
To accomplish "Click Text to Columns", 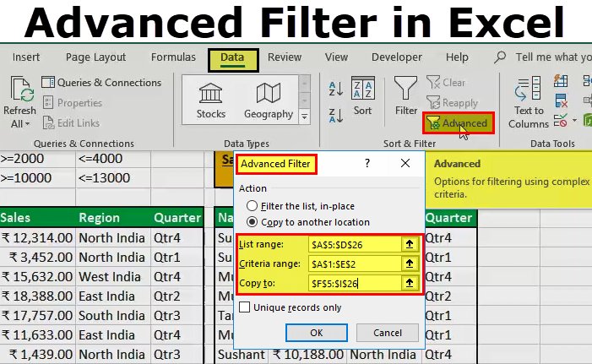I will click(528, 102).
